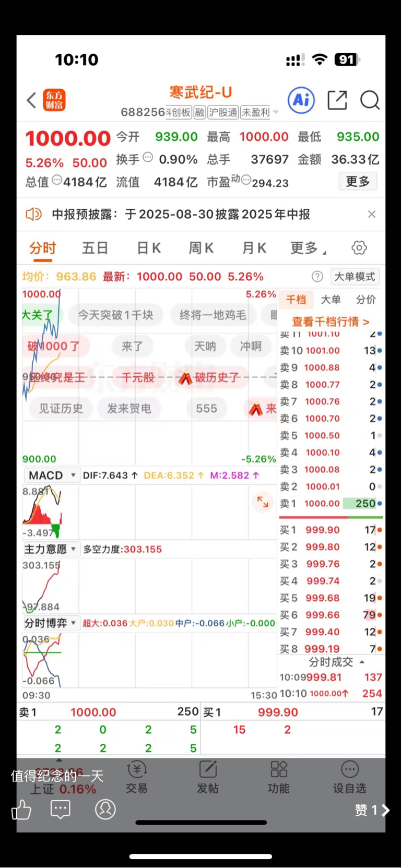Open chart settings gear icon
The height and width of the screenshot is (868, 401).
359,248
